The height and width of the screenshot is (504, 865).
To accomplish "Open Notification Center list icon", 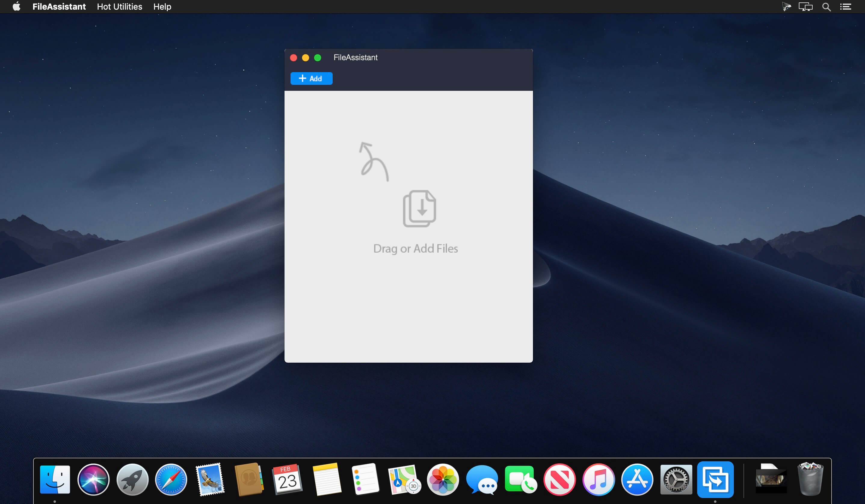I will [x=845, y=7].
